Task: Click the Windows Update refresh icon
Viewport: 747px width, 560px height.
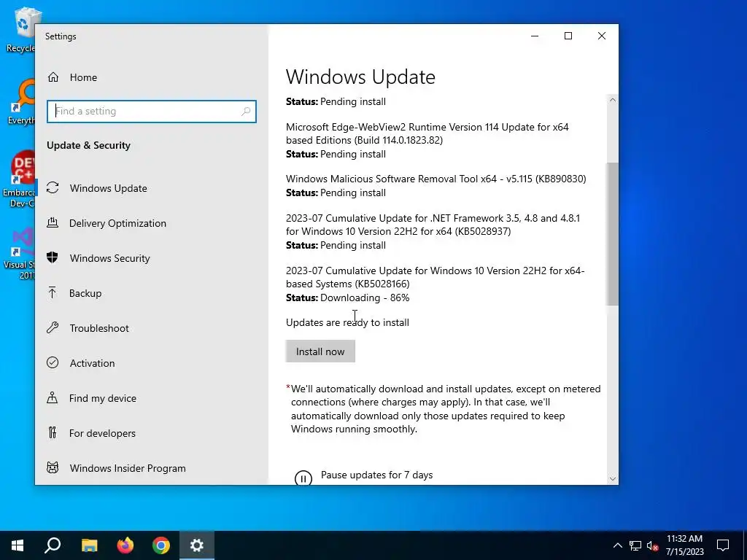Action: click(x=53, y=187)
